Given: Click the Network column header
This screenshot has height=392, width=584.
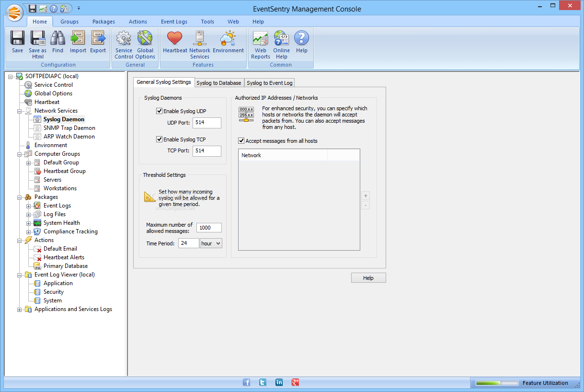Looking at the screenshot, I should [283, 155].
